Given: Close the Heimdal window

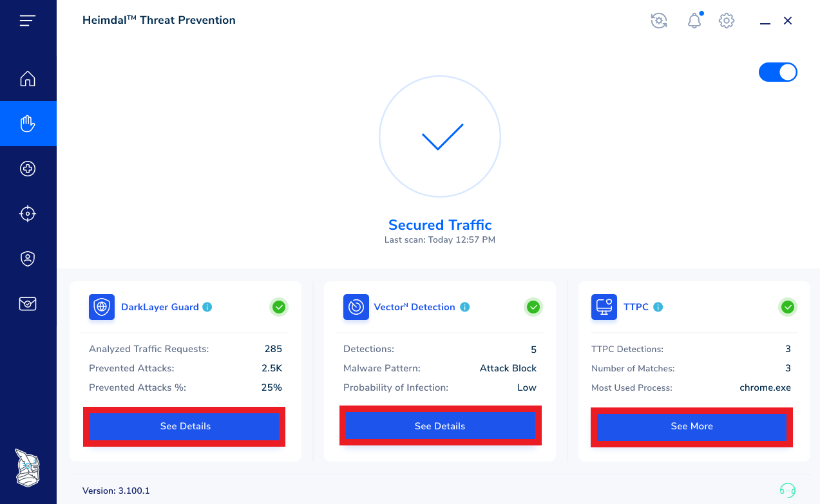Looking at the screenshot, I should [788, 21].
